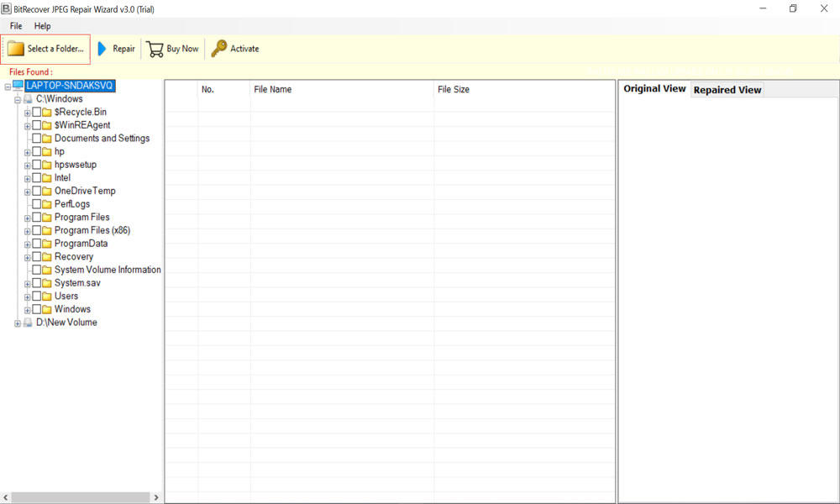Check the $Recycle.Bin folder checkbox
The image size is (840, 504).
(36, 112)
